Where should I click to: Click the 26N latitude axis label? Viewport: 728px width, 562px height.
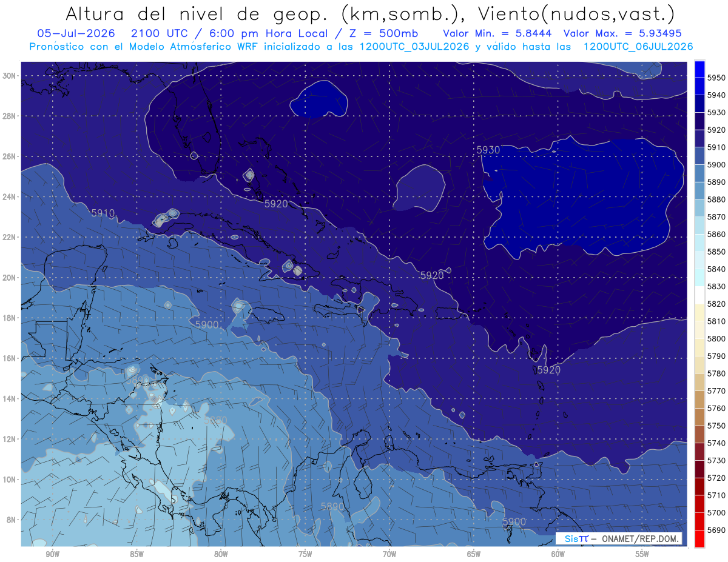pyautogui.click(x=9, y=156)
